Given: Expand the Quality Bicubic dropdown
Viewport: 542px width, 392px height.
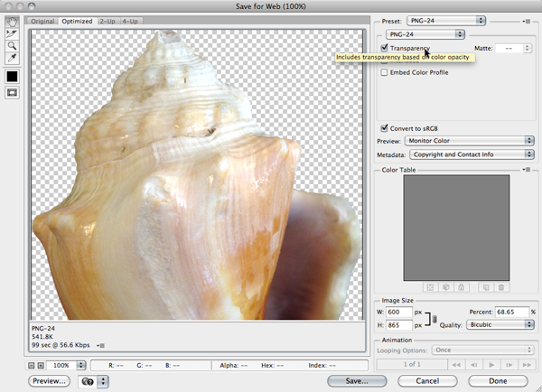Looking at the screenshot, I should 499,324.
